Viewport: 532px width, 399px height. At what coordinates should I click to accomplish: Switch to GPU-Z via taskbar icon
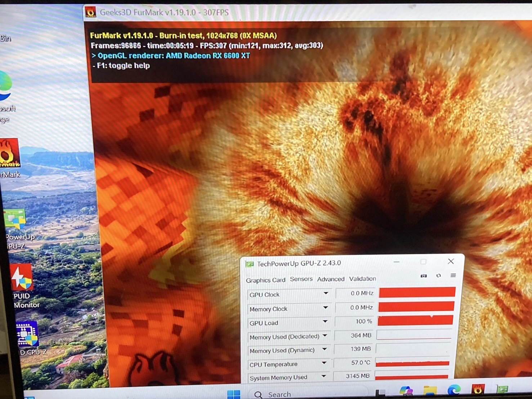pos(502,389)
